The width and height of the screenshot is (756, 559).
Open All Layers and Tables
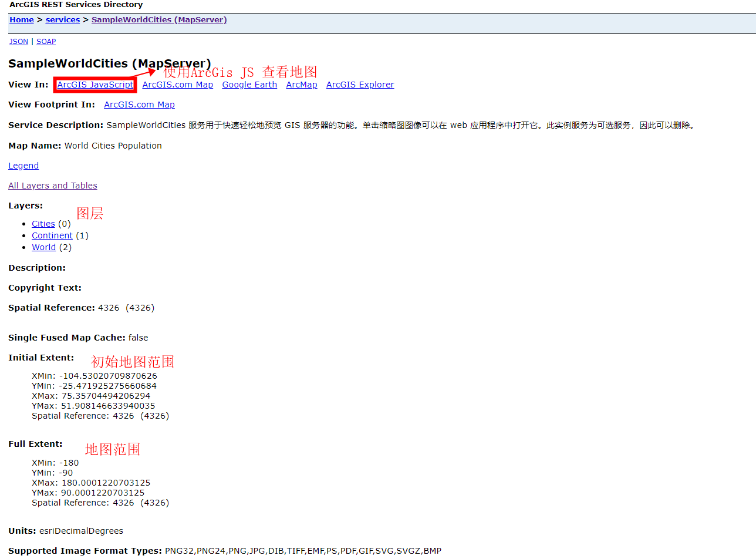[x=53, y=186]
